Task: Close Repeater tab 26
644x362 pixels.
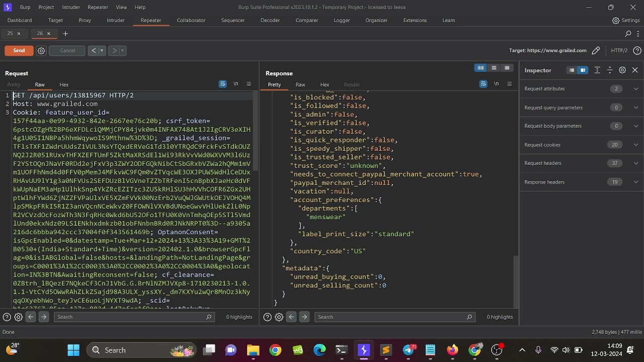Action: pyautogui.click(x=49, y=34)
